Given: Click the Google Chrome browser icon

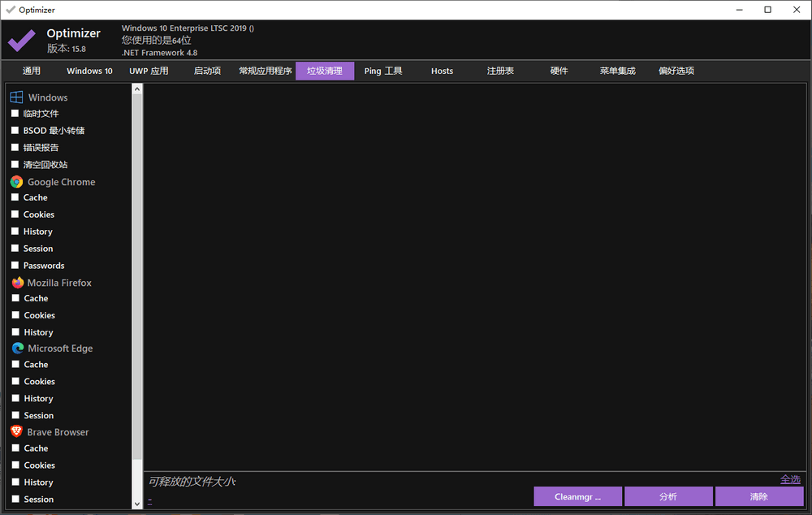Looking at the screenshot, I should tap(15, 181).
